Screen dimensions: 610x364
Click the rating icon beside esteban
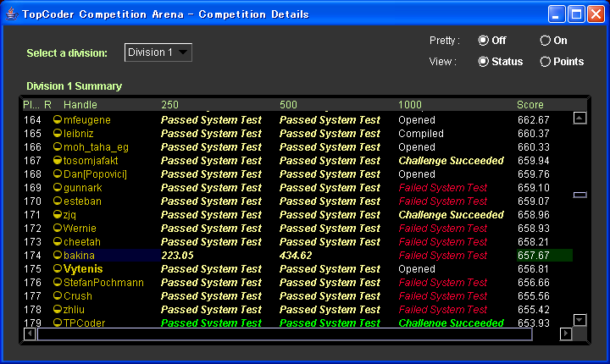tap(58, 201)
